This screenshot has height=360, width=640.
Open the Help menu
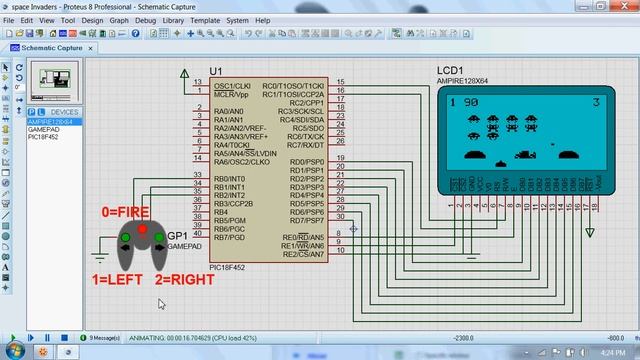[x=262, y=20]
